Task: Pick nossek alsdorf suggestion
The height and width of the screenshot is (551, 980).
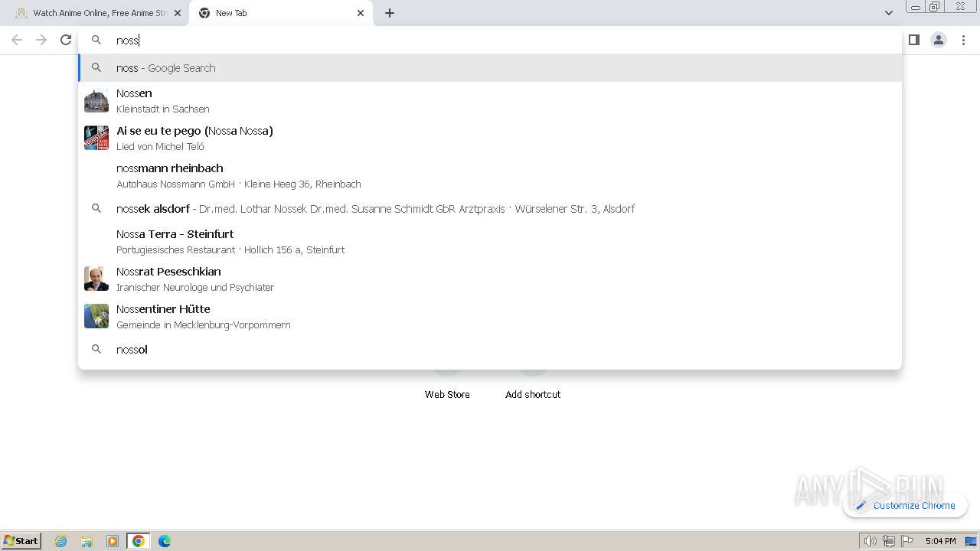Action: 490,208
